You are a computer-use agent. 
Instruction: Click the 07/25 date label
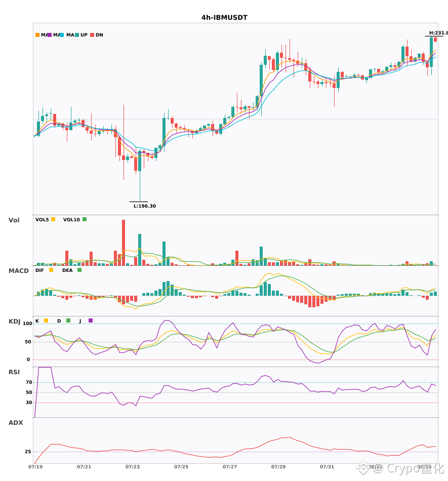[181, 467]
